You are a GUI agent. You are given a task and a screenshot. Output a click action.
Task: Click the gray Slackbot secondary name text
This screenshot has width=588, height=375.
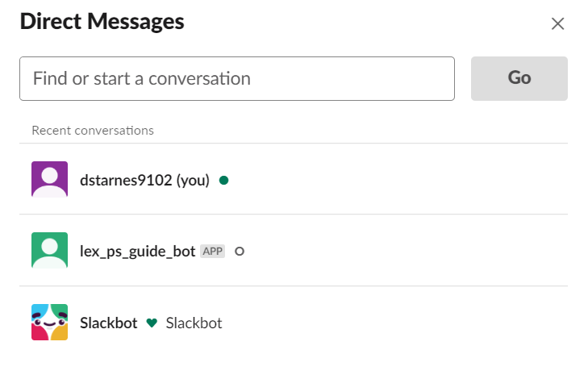[194, 323]
